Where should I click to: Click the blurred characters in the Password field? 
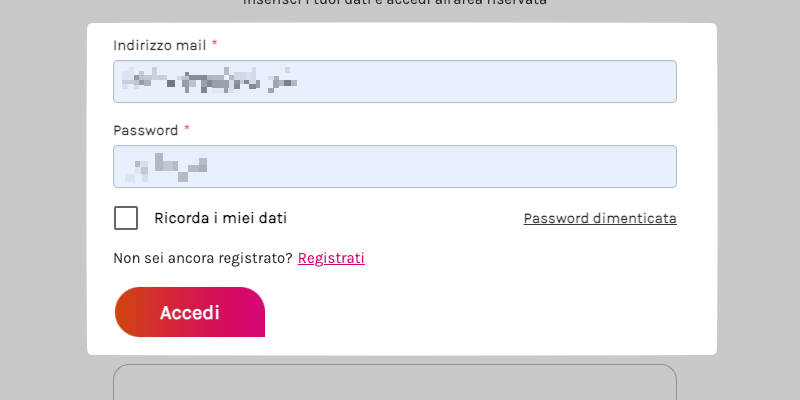pos(166,167)
